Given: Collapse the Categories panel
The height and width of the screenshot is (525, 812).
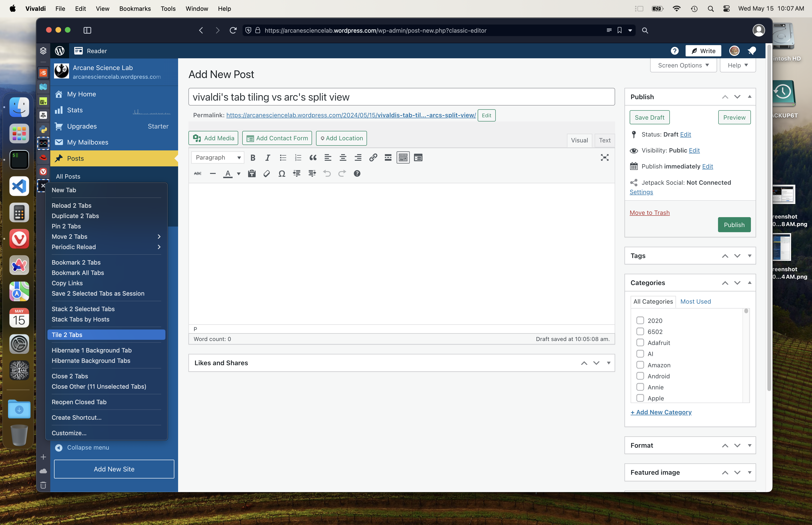Looking at the screenshot, I should pyautogui.click(x=749, y=283).
